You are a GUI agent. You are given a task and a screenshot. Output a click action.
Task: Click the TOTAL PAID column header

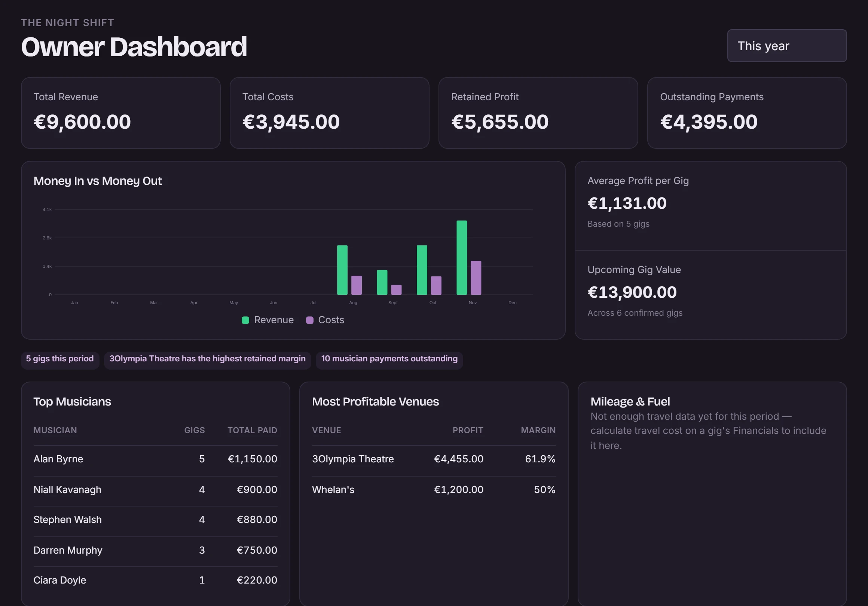click(252, 431)
